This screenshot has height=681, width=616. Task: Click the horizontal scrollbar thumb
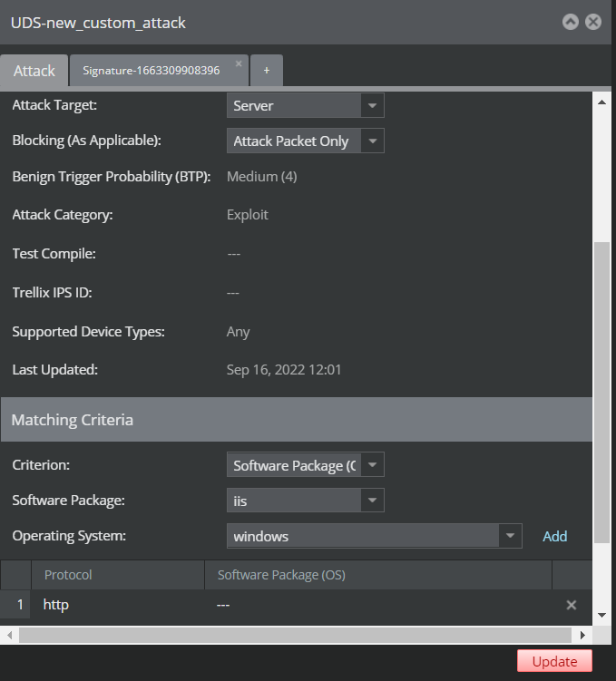[295, 636]
